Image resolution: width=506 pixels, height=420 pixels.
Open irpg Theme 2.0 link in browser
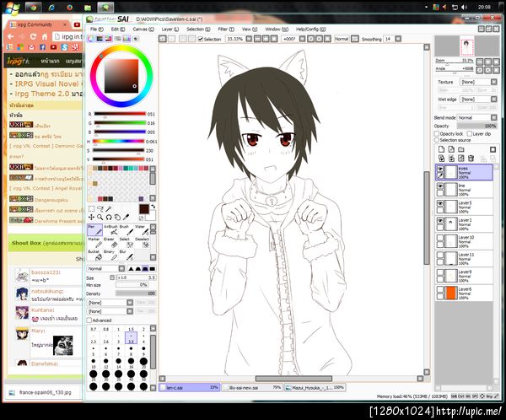42,94
